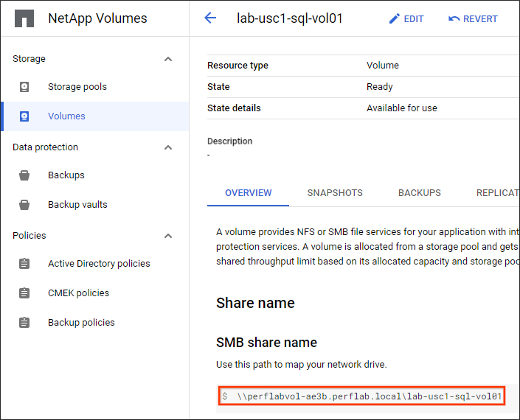
Task: Click the Storage pools disk icon
Action: click(x=24, y=87)
